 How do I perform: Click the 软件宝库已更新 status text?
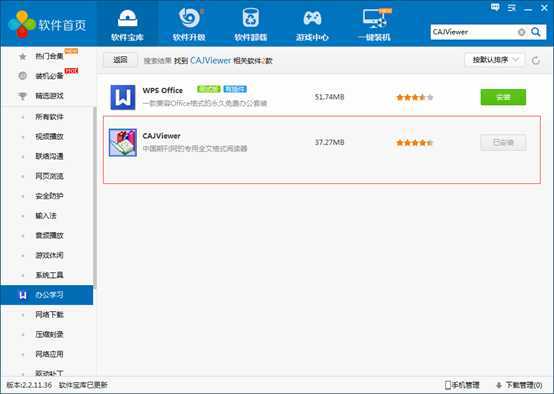(x=83, y=385)
